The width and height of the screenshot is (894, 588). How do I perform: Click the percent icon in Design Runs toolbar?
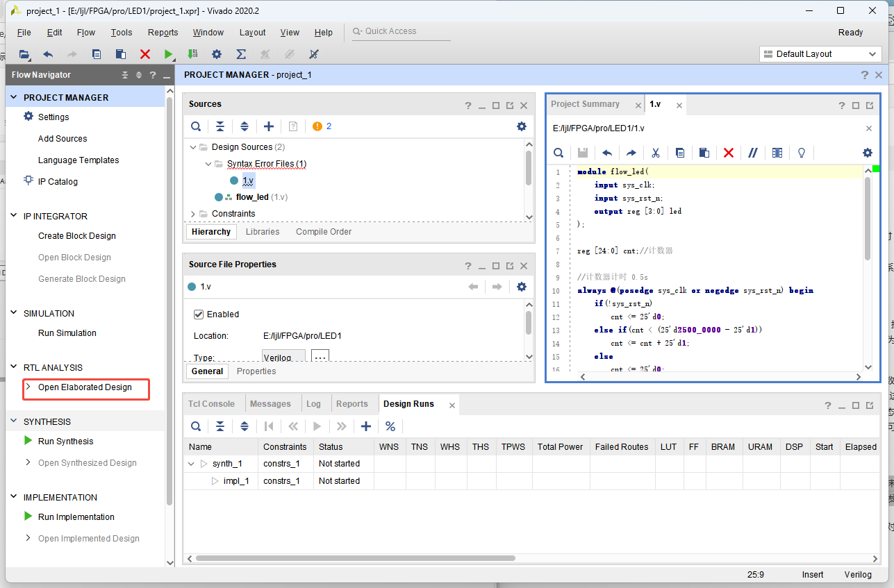(390, 426)
